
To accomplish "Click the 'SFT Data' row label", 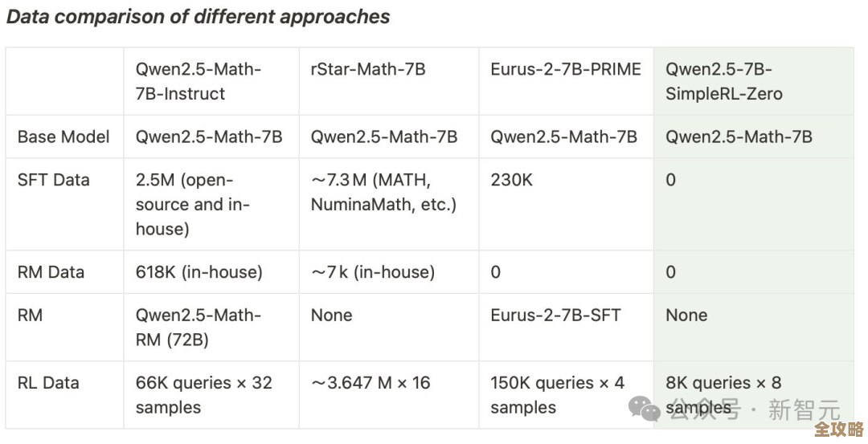I will (53, 180).
